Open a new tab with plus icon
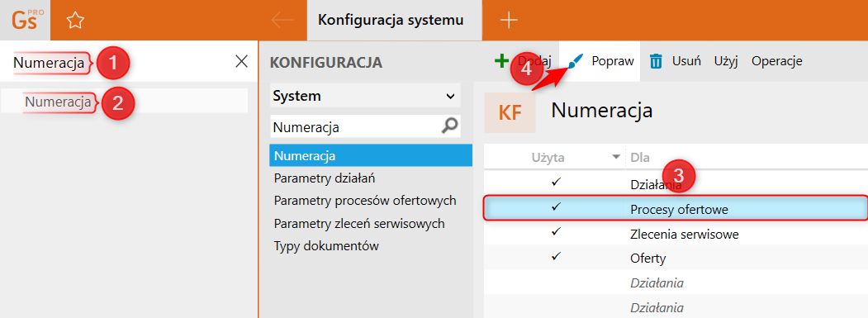Image resolution: width=868 pixels, height=318 pixels. point(509,21)
